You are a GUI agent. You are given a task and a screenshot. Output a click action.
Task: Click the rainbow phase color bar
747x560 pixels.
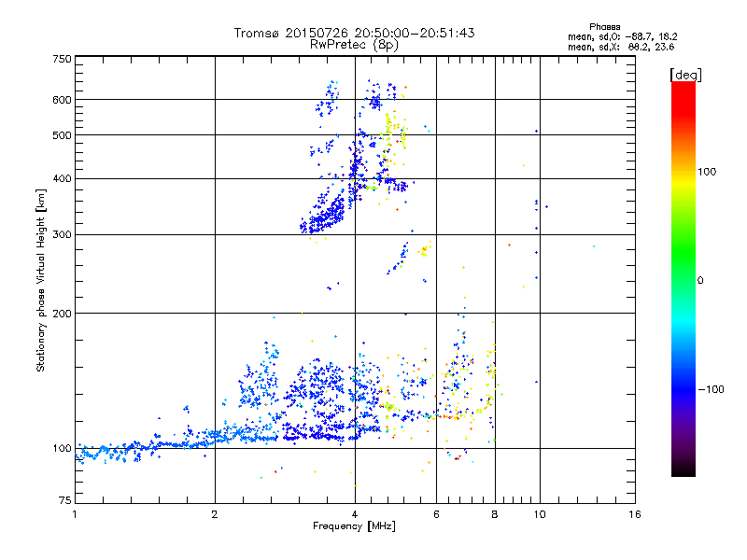coord(684,278)
